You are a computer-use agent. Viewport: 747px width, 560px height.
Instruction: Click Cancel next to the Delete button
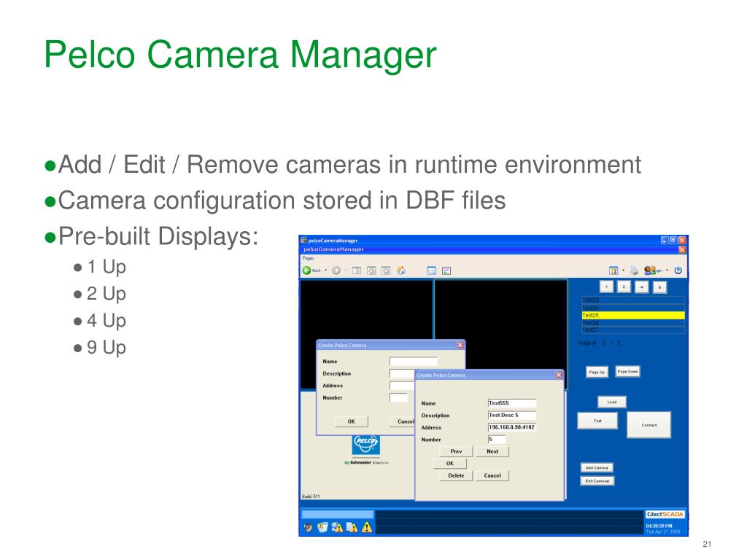point(492,475)
